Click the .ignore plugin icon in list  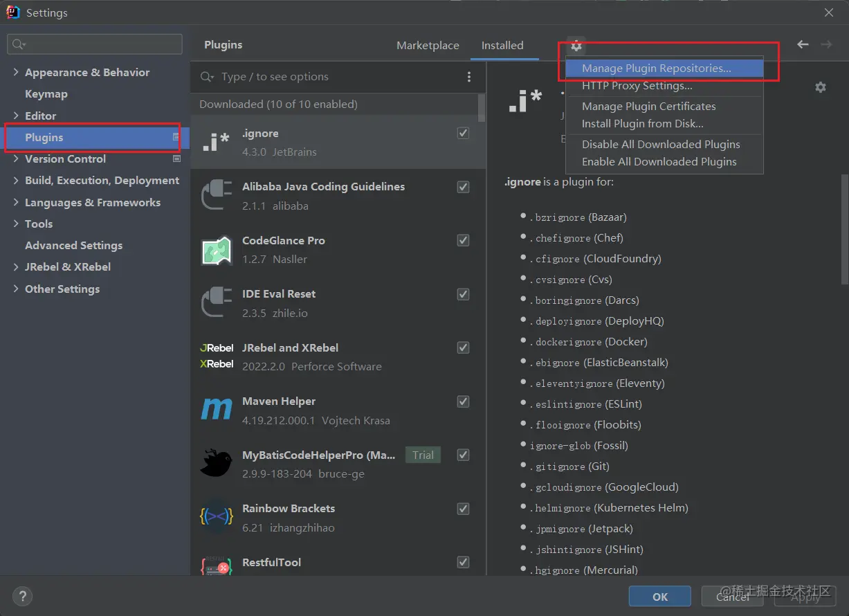pos(216,142)
